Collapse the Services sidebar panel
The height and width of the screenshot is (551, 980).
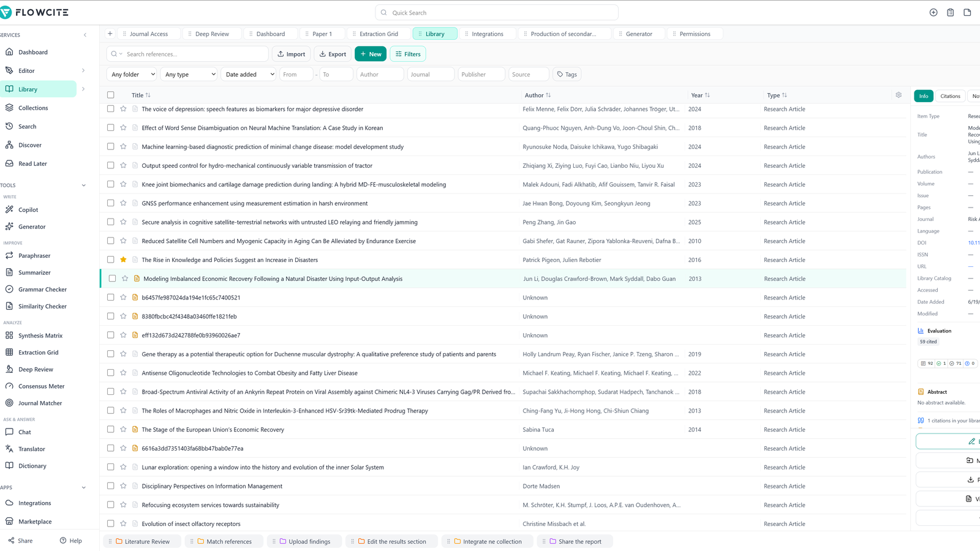click(85, 35)
